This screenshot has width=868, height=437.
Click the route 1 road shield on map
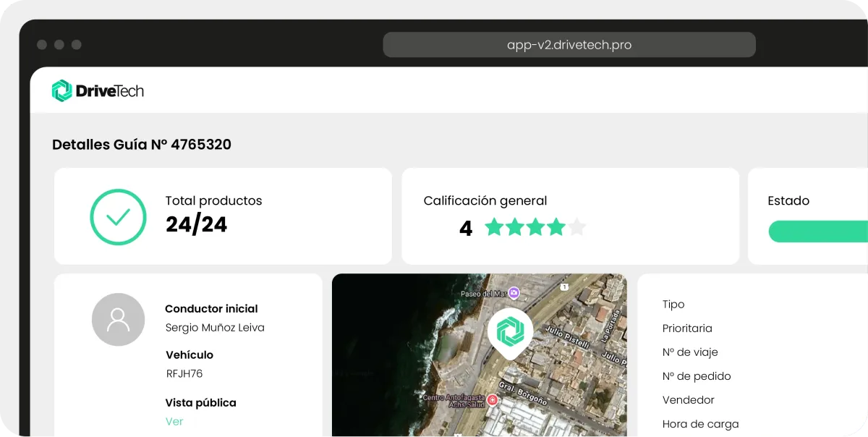tap(564, 288)
